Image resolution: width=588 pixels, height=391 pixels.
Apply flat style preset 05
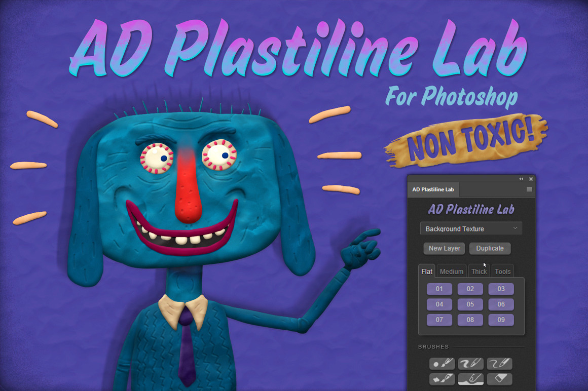click(470, 304)
